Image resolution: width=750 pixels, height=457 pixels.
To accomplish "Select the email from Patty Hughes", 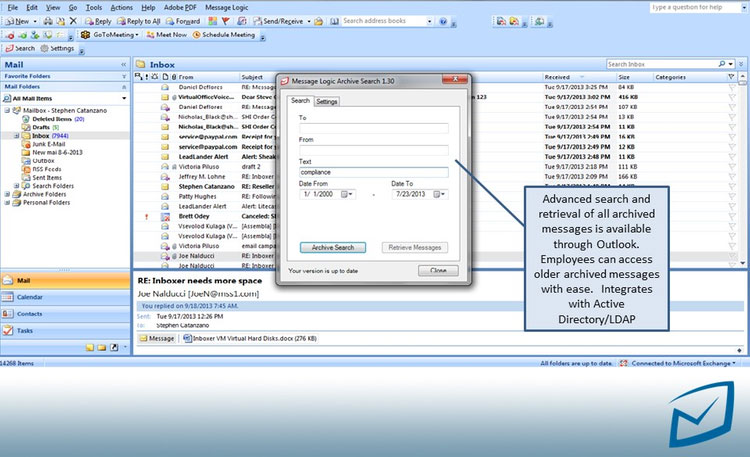I will [x=197, y=196].
